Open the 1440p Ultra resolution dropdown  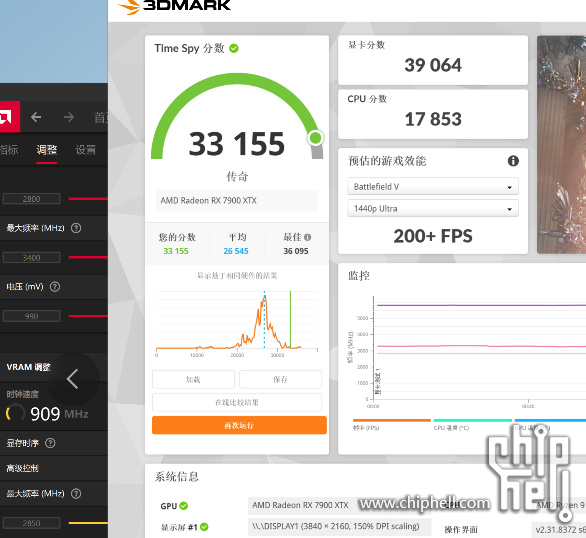tap(433, 208)
